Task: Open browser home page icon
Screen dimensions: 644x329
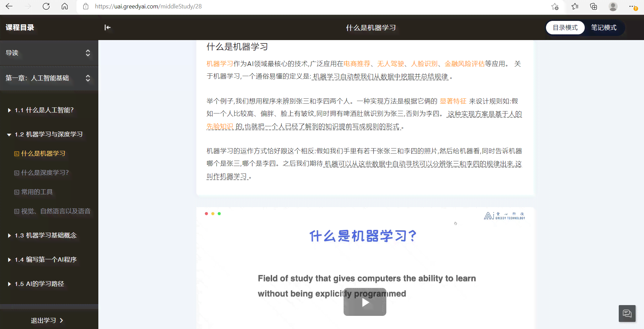Action: (x=65, y=6)
